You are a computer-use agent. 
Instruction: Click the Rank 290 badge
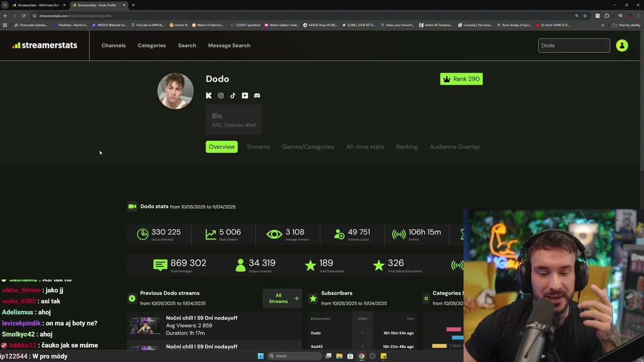click(461, 79)
